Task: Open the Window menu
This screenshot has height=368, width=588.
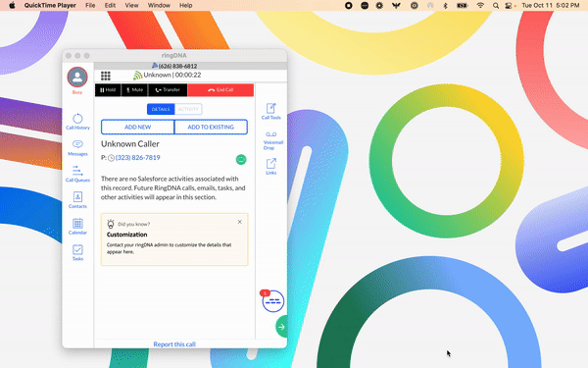Action: pyautogui.click(x=159, y=5)
